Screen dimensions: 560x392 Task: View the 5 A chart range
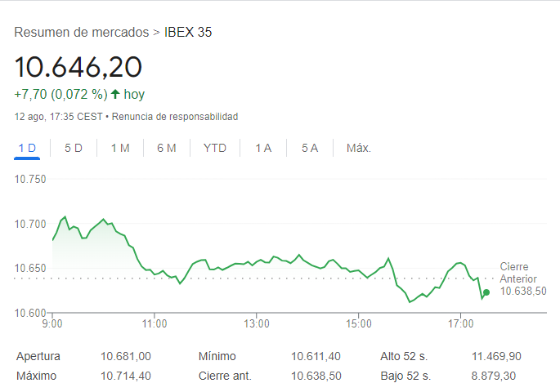pos(310,148)
